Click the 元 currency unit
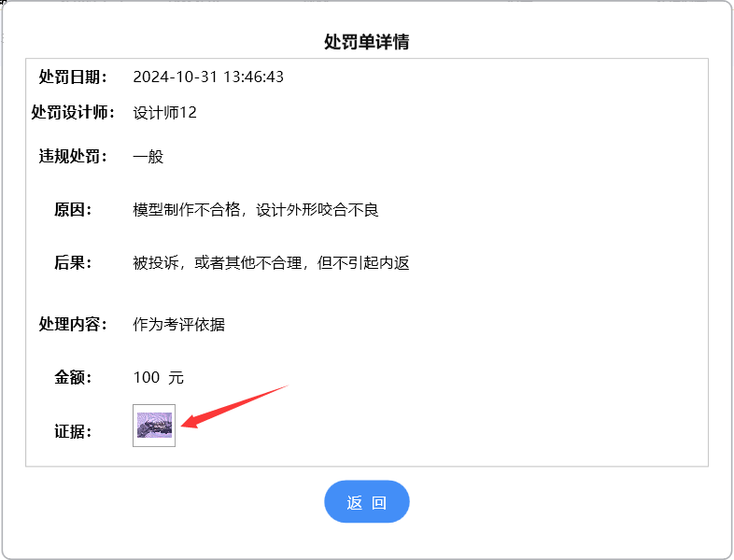The width and height of the screenshot is (734, 560). pos(176,378)
